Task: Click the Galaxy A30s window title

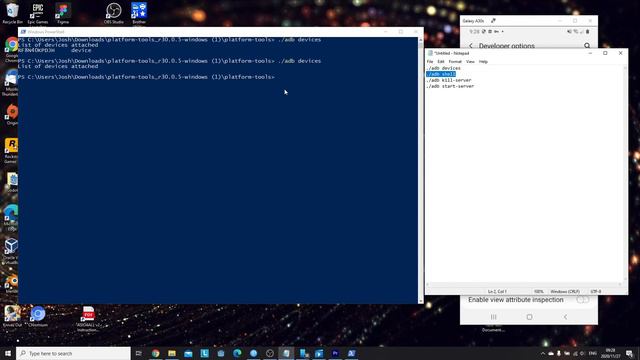Action: [473, 21]
